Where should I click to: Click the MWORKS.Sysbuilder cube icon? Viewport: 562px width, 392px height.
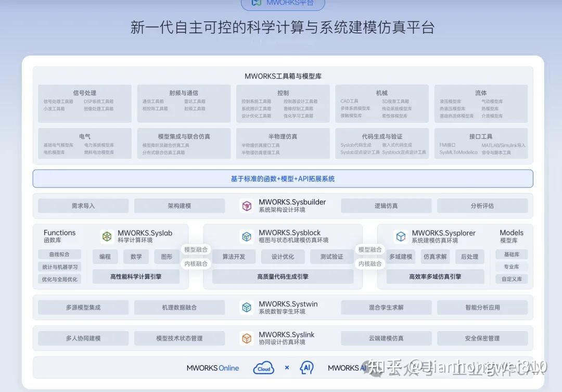click(x=247, y=206)
